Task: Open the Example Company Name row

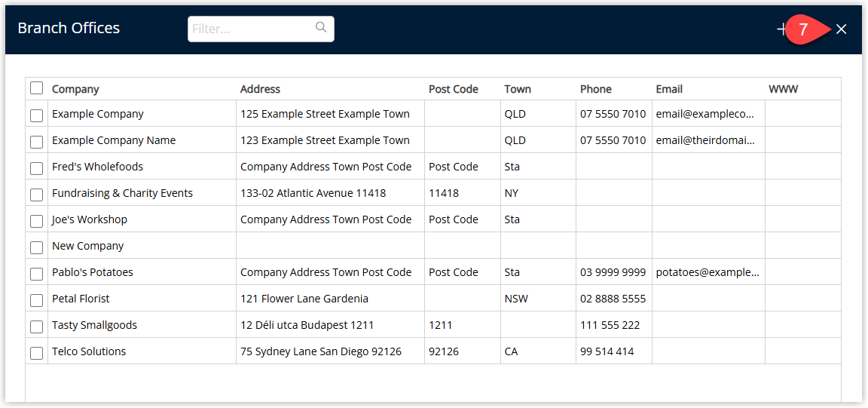Action: tap(114, 140)
